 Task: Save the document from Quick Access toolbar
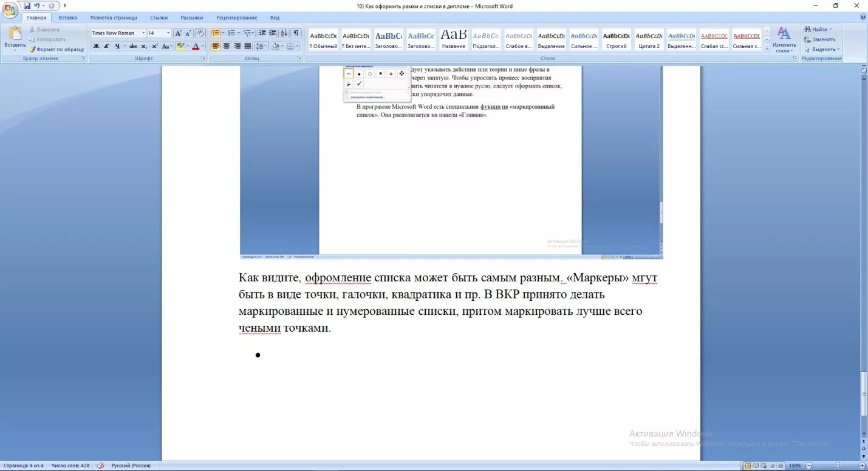click(x=27, y=5)
